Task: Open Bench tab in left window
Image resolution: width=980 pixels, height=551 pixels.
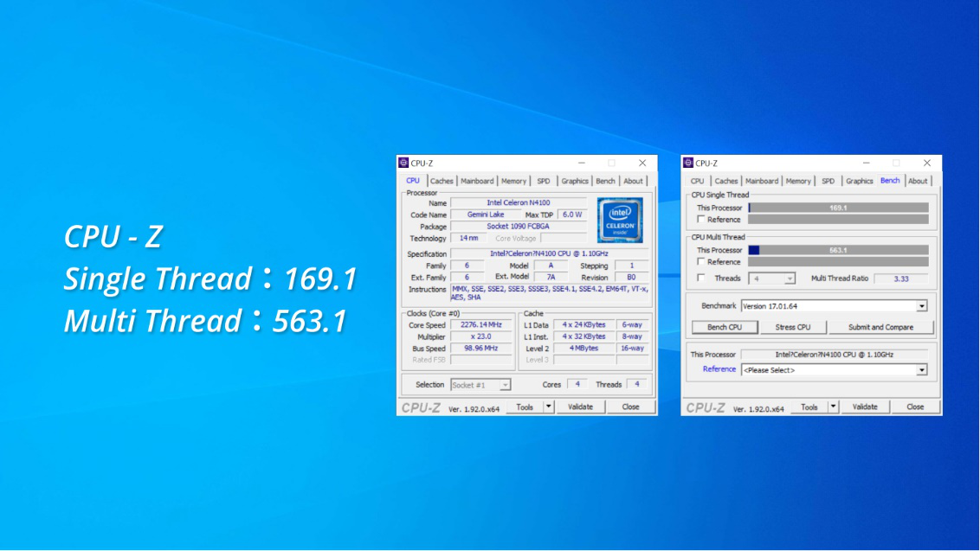Action: click(605, 181)
